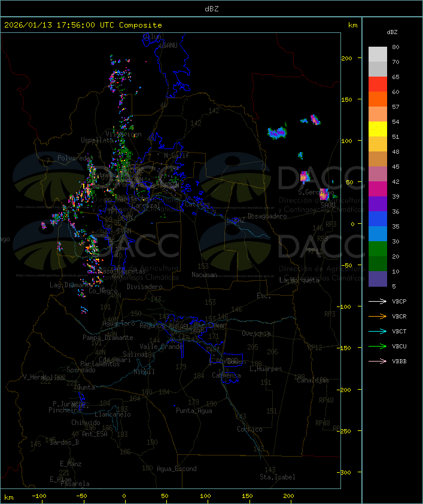Click the dBZ title at top center
This screenshot has height=504, width=423.
tap(211, 8)
